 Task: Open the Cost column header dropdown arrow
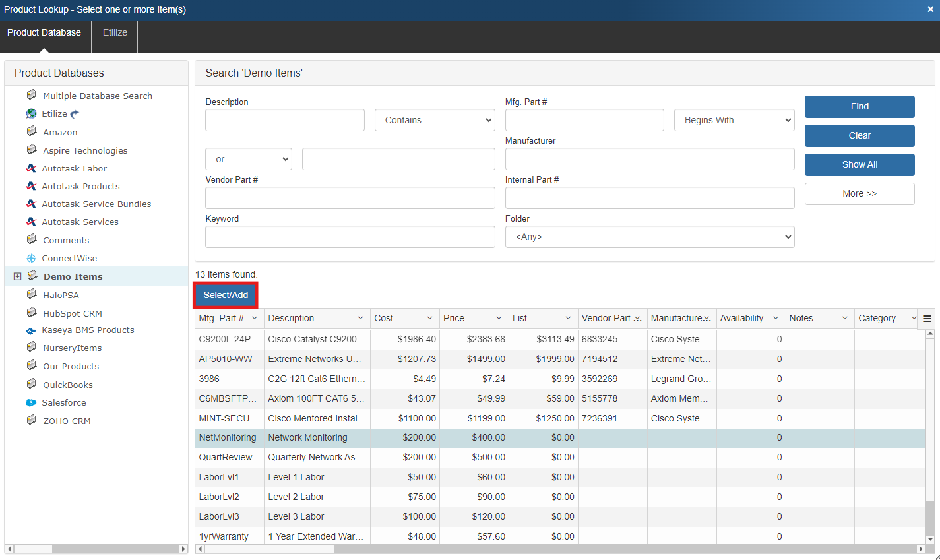coord(429,318)
